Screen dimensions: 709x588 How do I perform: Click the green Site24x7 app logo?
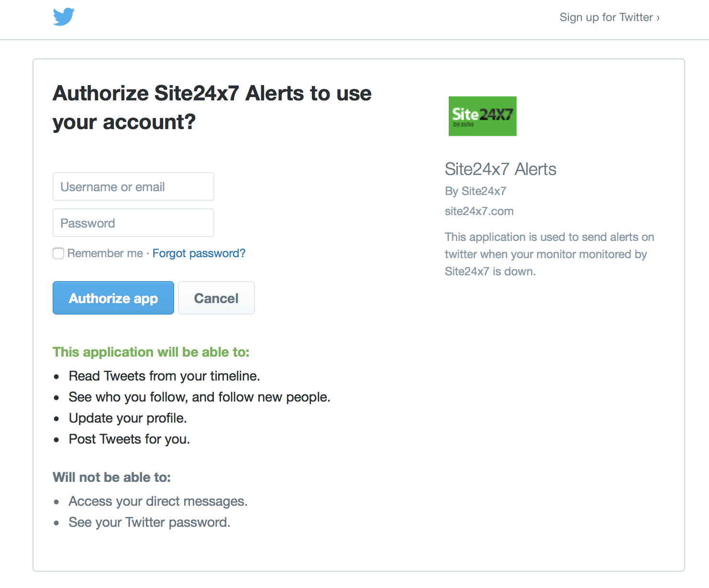[x=482, y=116]
